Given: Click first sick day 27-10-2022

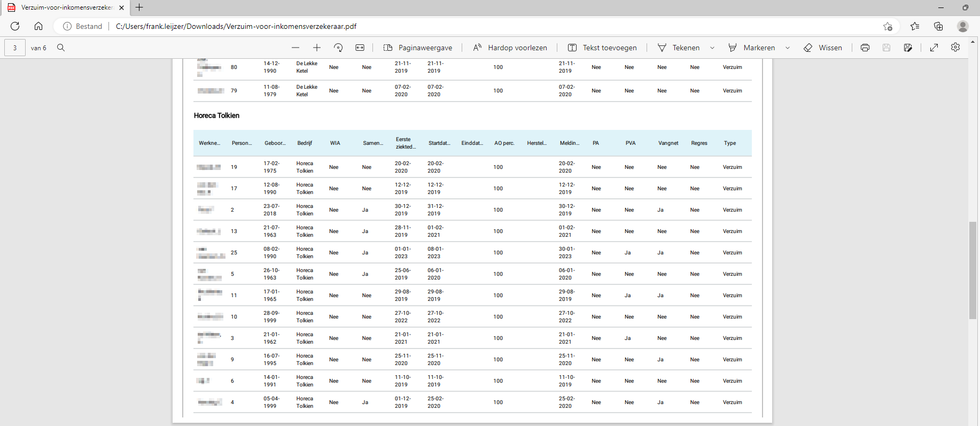Looking at the screenshot, I should [x=402, y=317].
